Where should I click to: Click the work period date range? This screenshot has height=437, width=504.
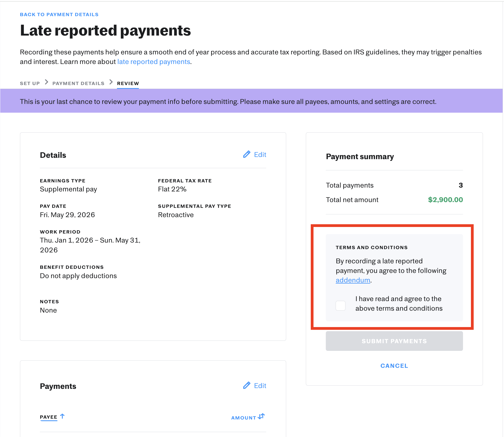pos(90,245)
